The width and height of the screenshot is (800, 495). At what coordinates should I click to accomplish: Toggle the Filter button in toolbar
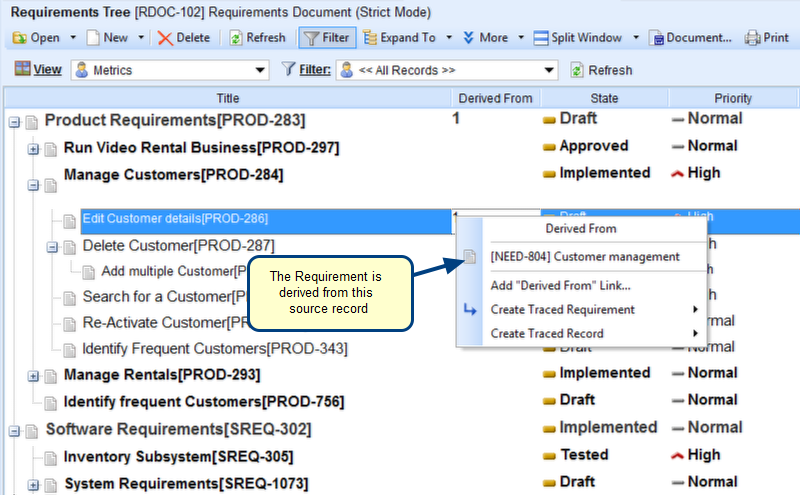(x=325, y=38)
